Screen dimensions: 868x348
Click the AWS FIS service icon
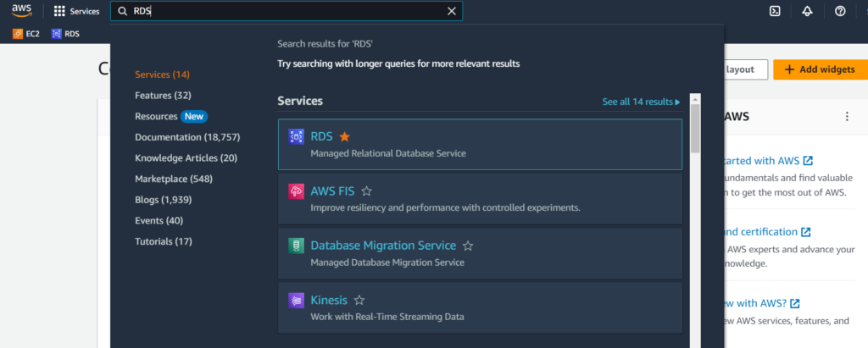click(296, 191)
